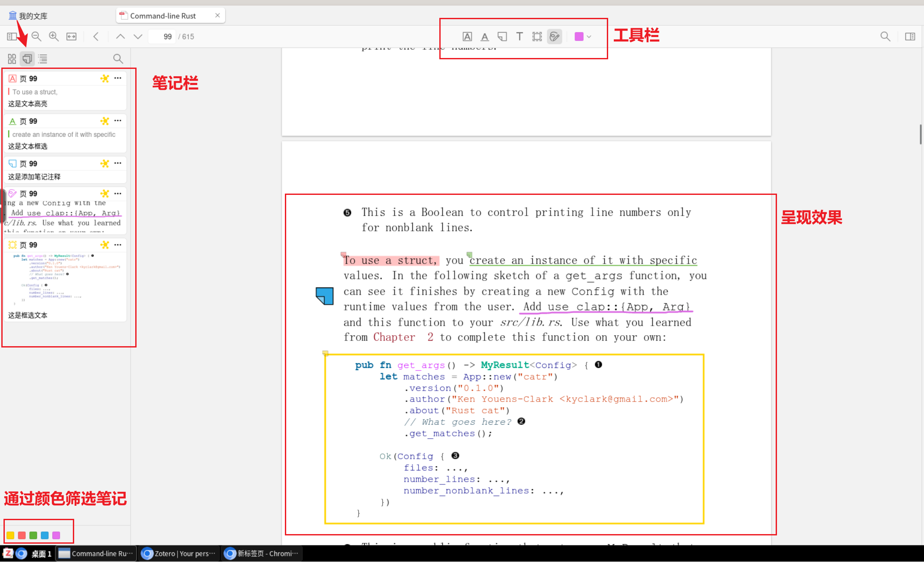Switch sidebar to thumbnails view
This screenshot has height=562, width=924.
[12, 59]
